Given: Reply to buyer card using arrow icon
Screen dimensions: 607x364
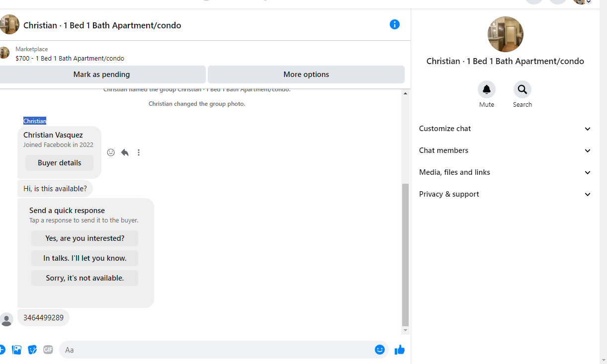Looking at the screenshot, I should click(x=125, y=152).
